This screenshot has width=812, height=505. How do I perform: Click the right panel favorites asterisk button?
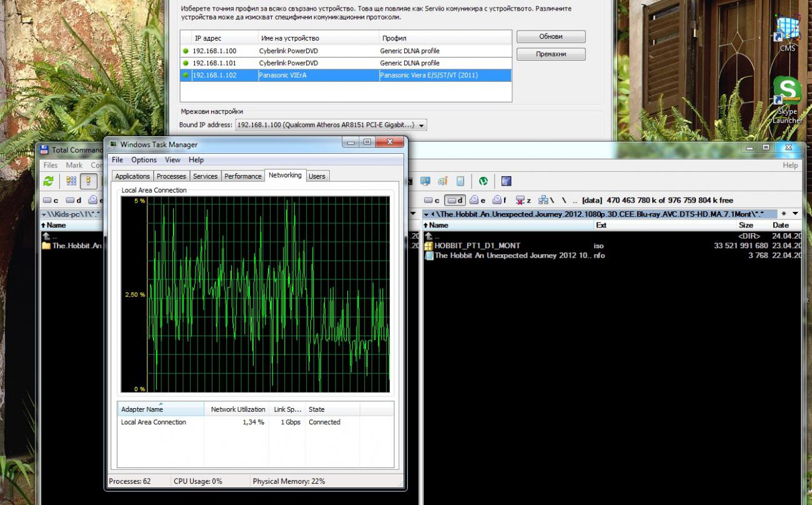[x=784, y=214]
